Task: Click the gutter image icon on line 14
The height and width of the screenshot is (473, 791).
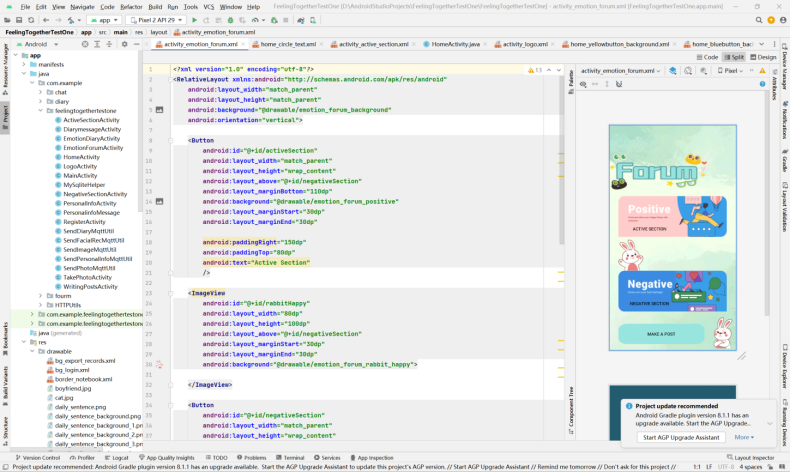Action: [x=159, y=201]
